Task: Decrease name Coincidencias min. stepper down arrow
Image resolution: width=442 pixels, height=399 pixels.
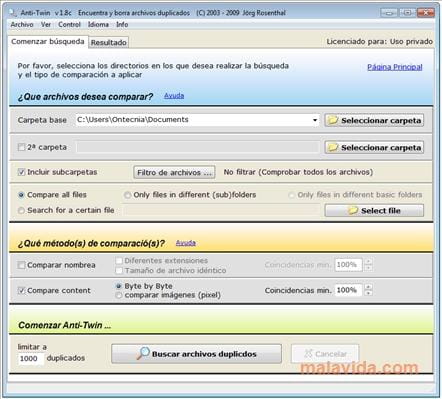Action: click(368, 268)
